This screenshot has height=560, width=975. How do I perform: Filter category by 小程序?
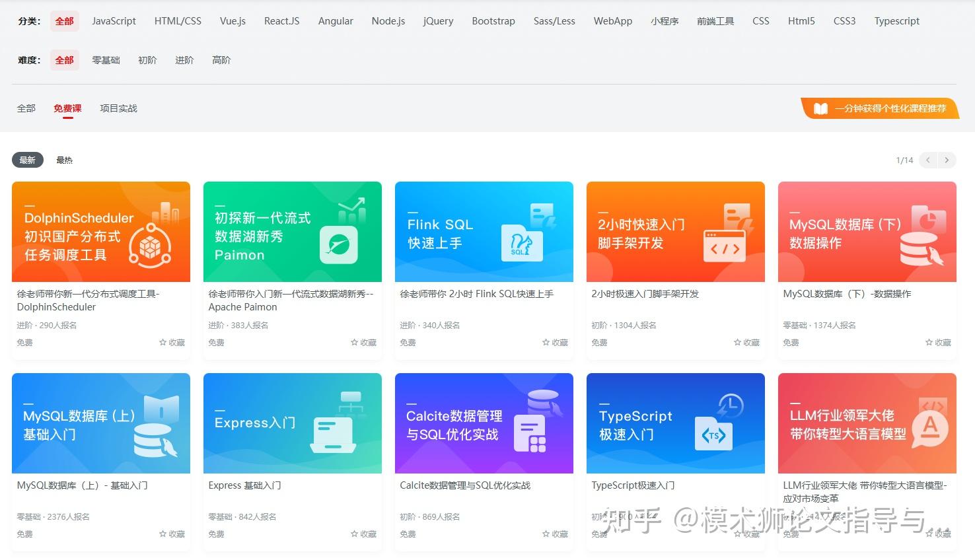click(x=665, y=21)
